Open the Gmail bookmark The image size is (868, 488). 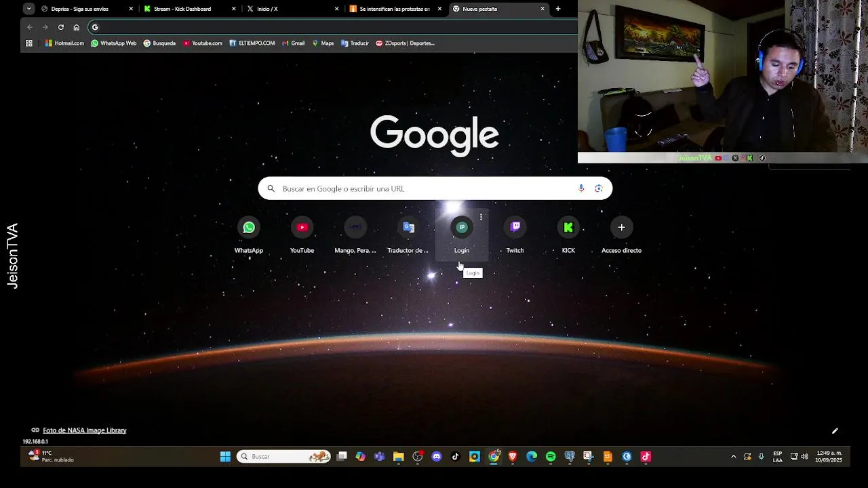294,43
